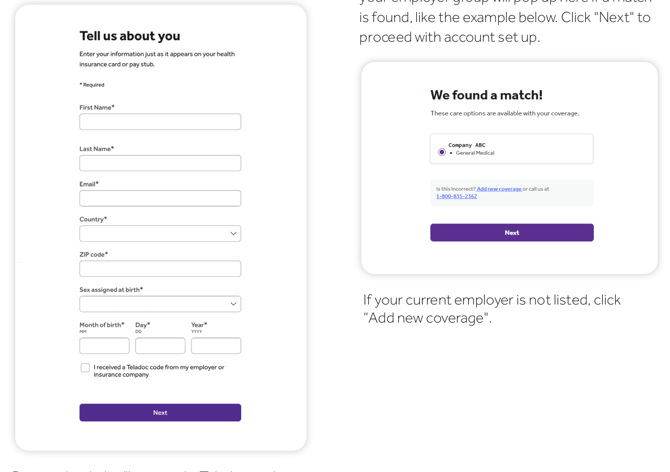Click the Last Name input field
Image resolution: width=670 pixels, height=472 pixels.
tap(160, 163)
